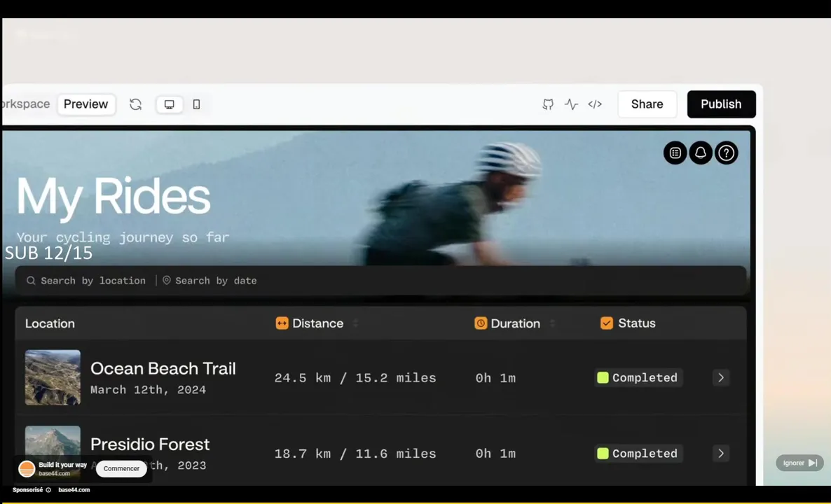Click the March 12th, 2024 date
Screen dimensions: 831x504
[149, 390]
